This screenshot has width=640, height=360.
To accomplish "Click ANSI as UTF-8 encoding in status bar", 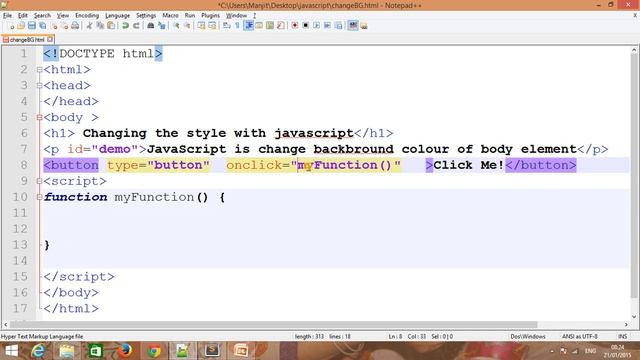I will (580, 337).
